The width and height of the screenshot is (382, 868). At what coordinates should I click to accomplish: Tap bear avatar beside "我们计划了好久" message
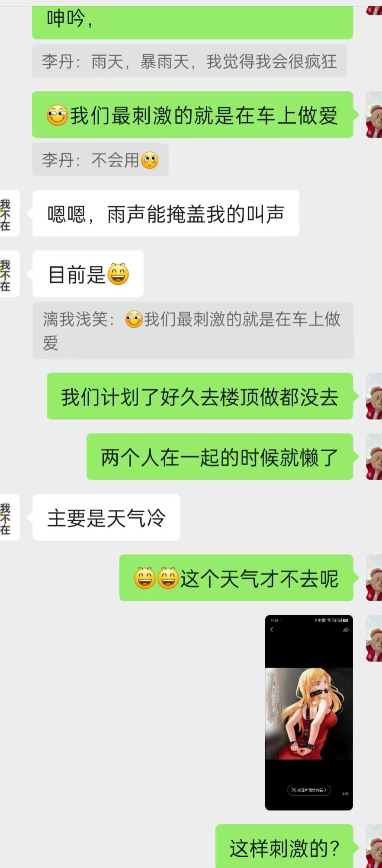click(374, 396)
